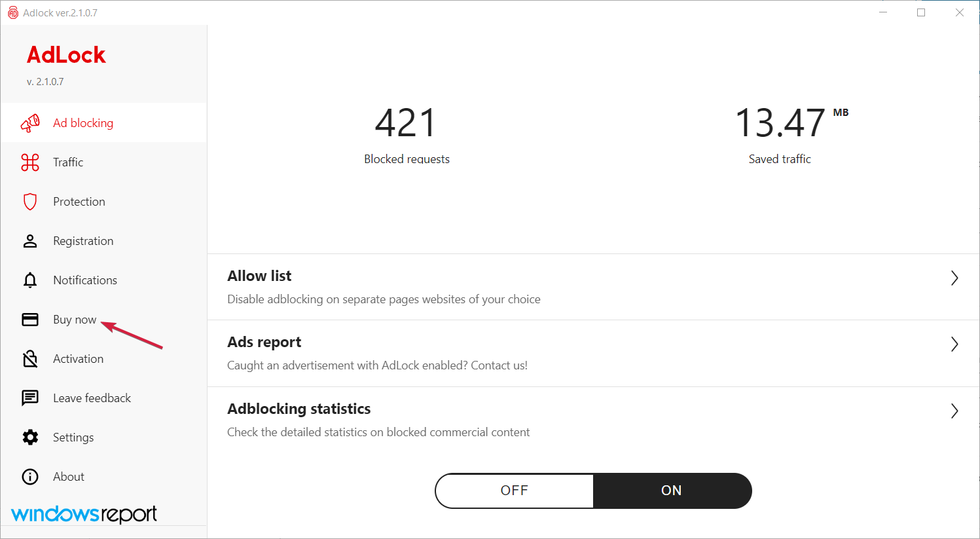Image resolution: width=980 pixels, height=539 pixels.
Task: Click the megaphone Ad blocking icon
Action: pos(30,123)
